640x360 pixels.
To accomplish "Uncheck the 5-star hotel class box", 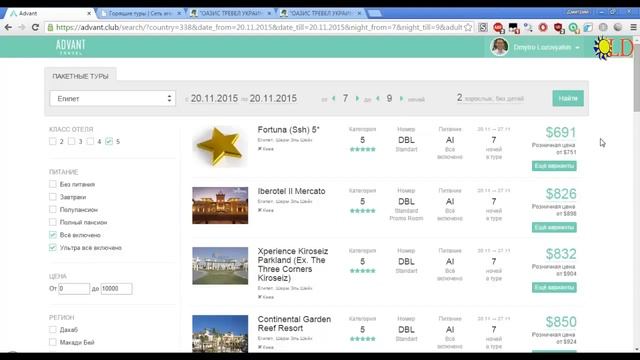I will (109, 141).
